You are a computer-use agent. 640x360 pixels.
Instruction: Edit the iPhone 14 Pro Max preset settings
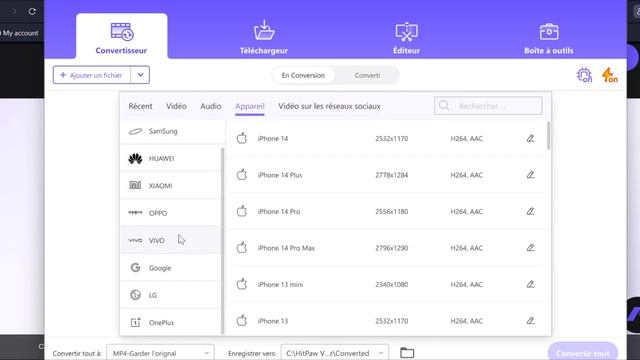coord(530,248)
